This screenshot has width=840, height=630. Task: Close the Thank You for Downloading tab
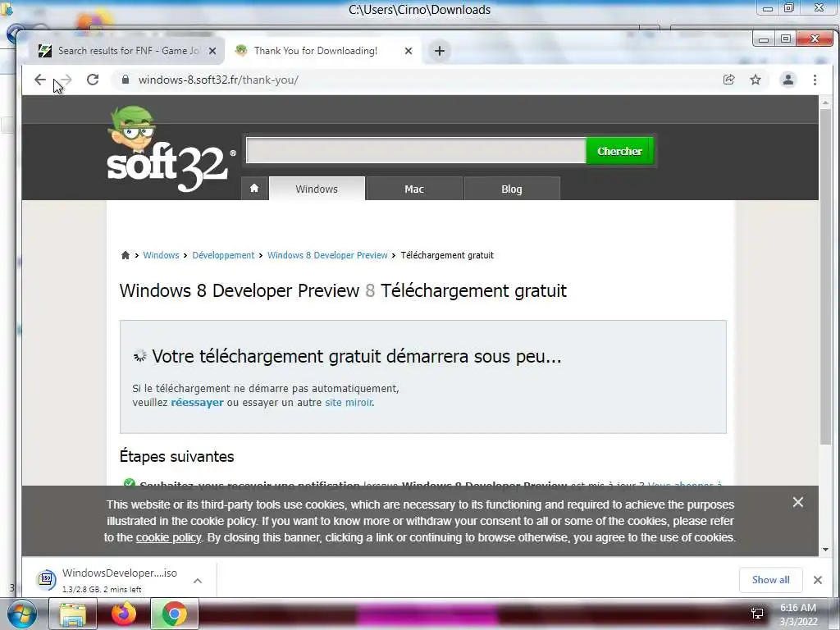(409, 51)
